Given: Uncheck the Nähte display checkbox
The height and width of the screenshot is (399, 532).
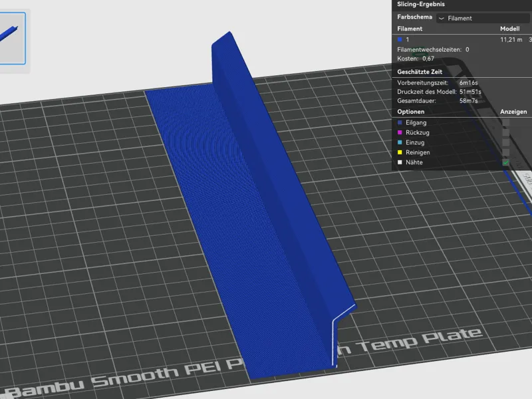Looking at the screenshot, I should coord(505,162).
